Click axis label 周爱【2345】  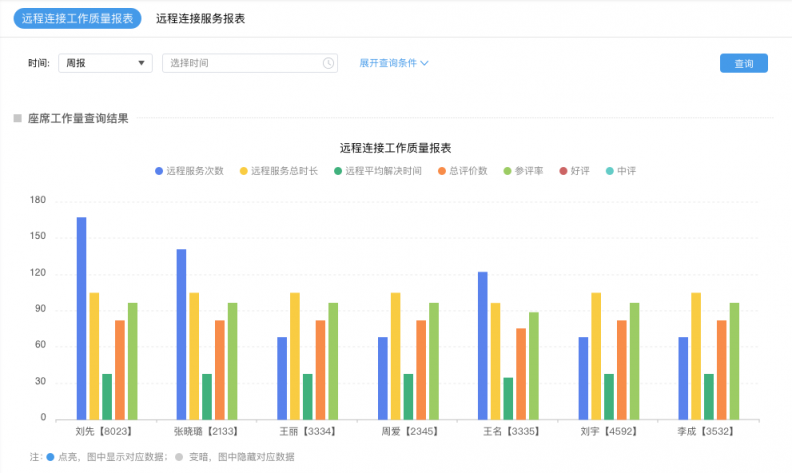[410, 432]
